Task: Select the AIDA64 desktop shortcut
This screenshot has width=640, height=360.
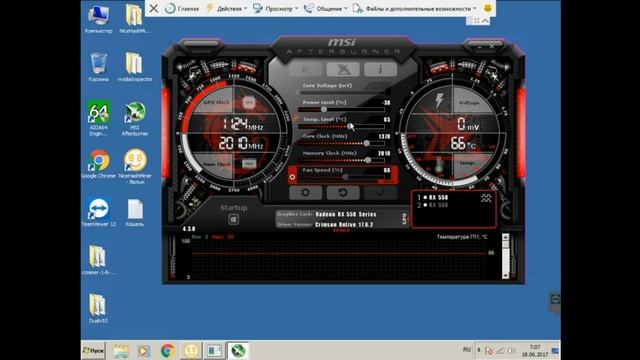Action: (x=98, y=118)
